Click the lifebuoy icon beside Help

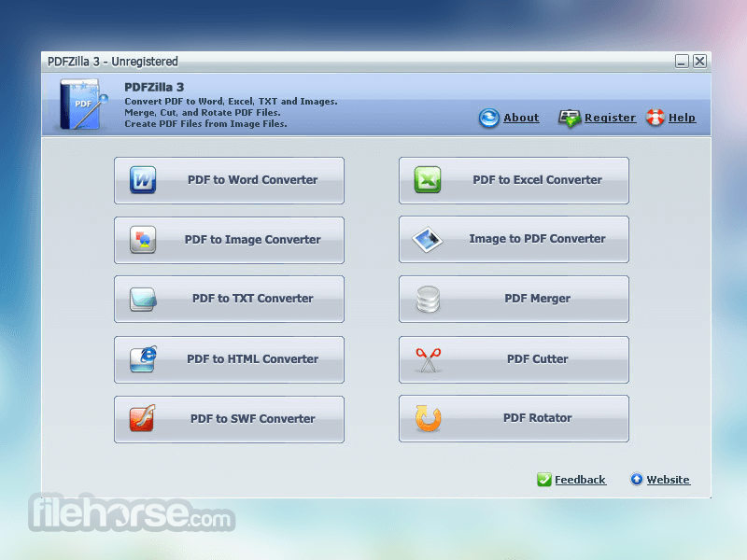click(655, 118)
